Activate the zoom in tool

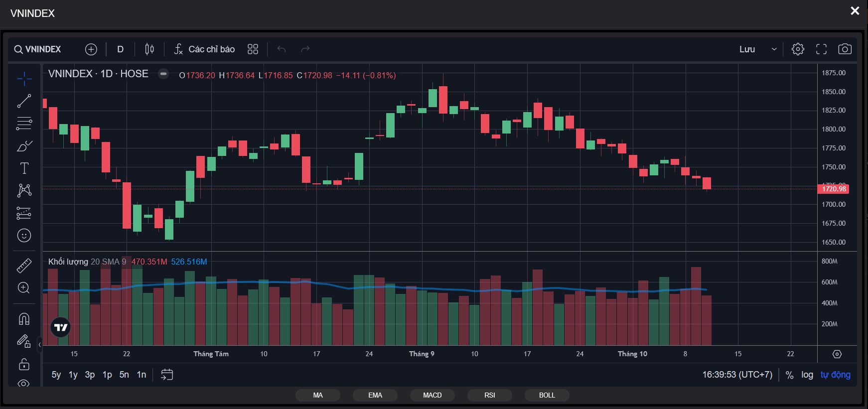pos(24,288)
